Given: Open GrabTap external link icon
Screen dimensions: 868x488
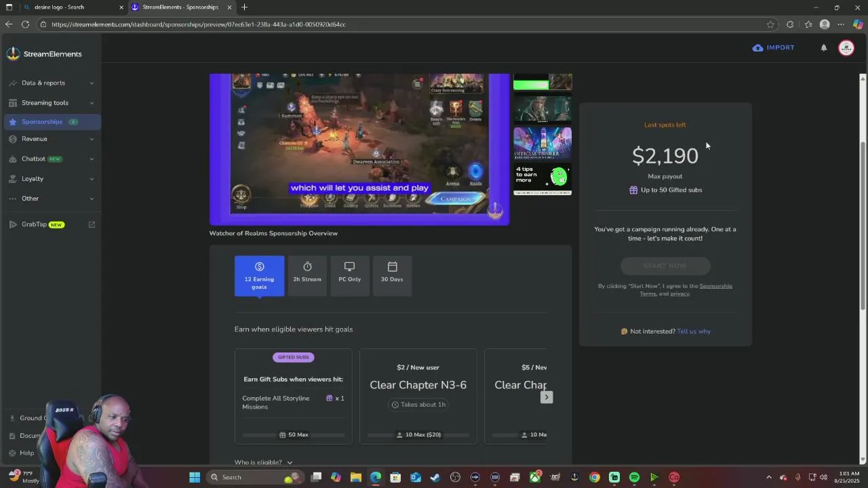Looking at the screenshot, I should coord(92,224).
